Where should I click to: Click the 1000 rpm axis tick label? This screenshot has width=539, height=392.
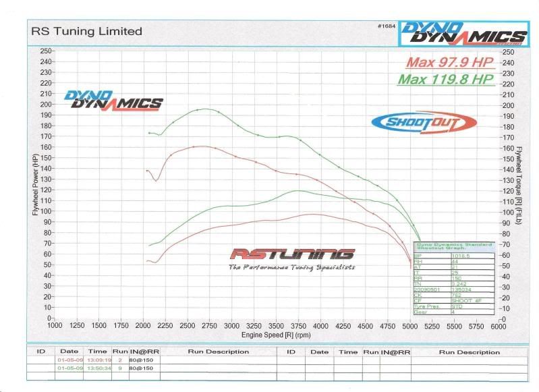[x=55, y=326]
